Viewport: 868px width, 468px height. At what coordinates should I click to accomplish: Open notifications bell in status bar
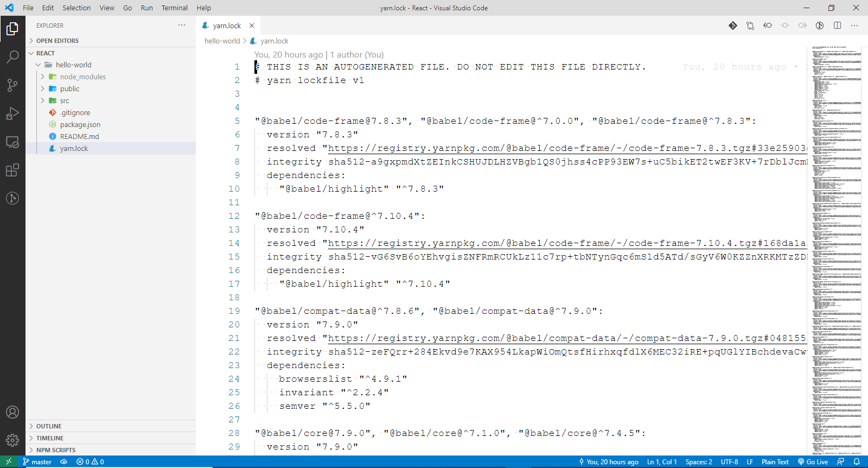857,461
